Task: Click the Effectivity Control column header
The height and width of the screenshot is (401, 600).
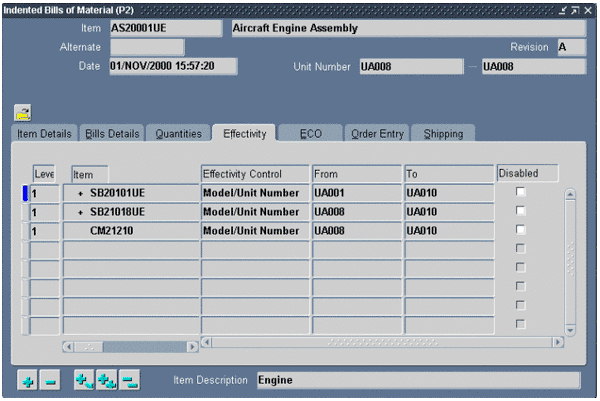Action: (x=255, y=174)
